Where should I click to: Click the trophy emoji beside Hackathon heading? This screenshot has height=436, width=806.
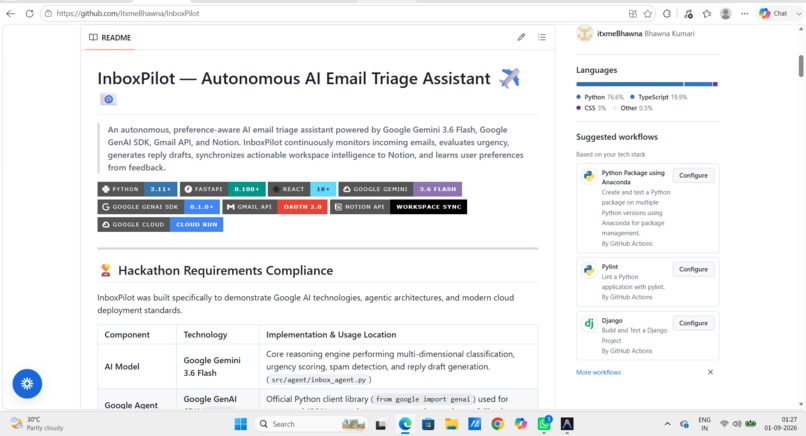105,270
